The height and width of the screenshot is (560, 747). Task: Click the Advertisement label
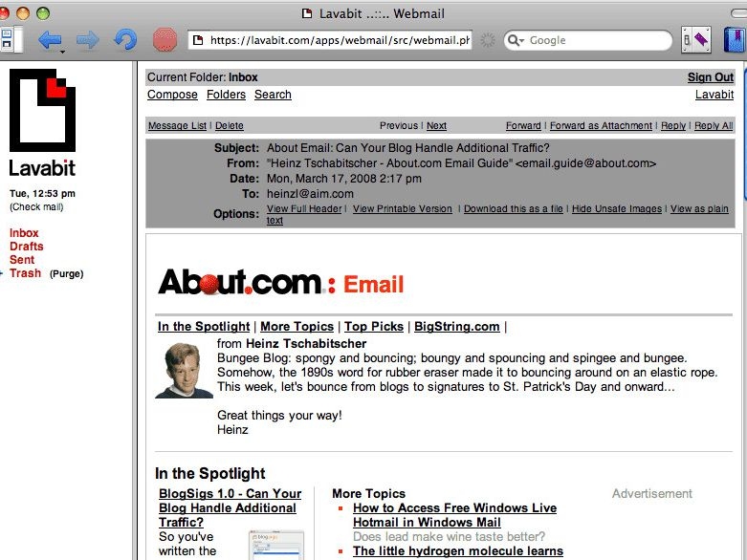point(651,494)
